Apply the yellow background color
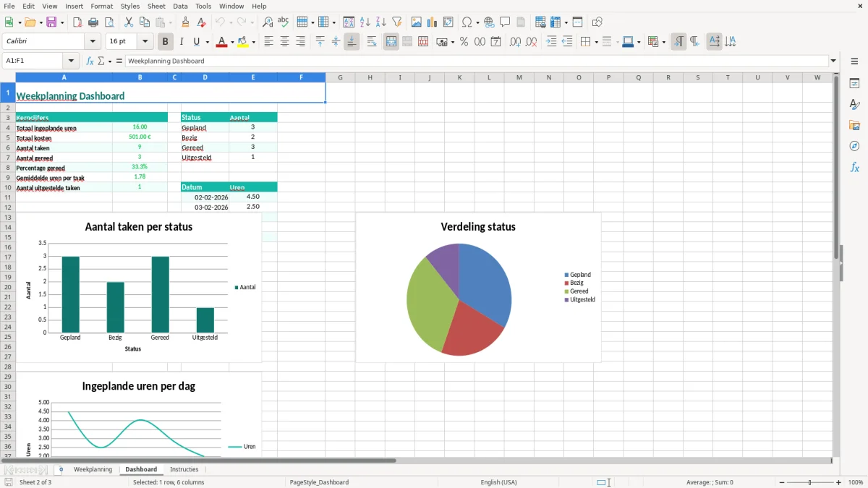The height and width of the screenshot is (488, 868). pos(243,42)
